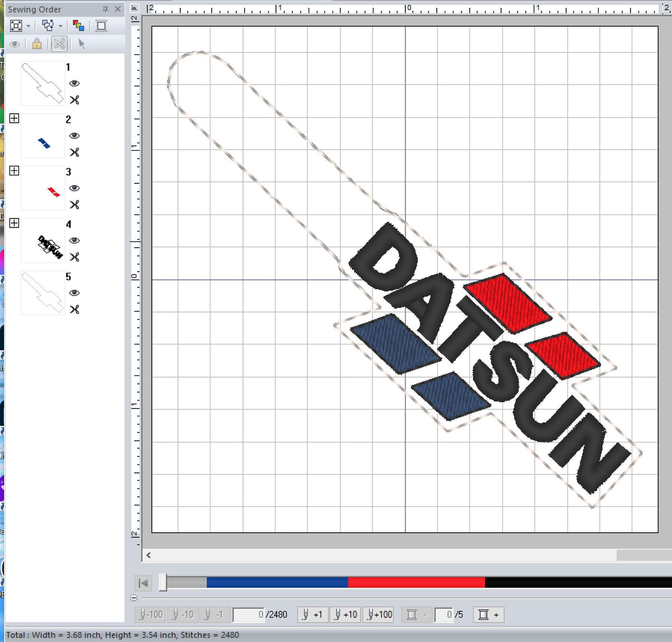The height and width of the screenshot is (642, 672).
Task: Click the change sewing order icon
Action: pos(48,26)
